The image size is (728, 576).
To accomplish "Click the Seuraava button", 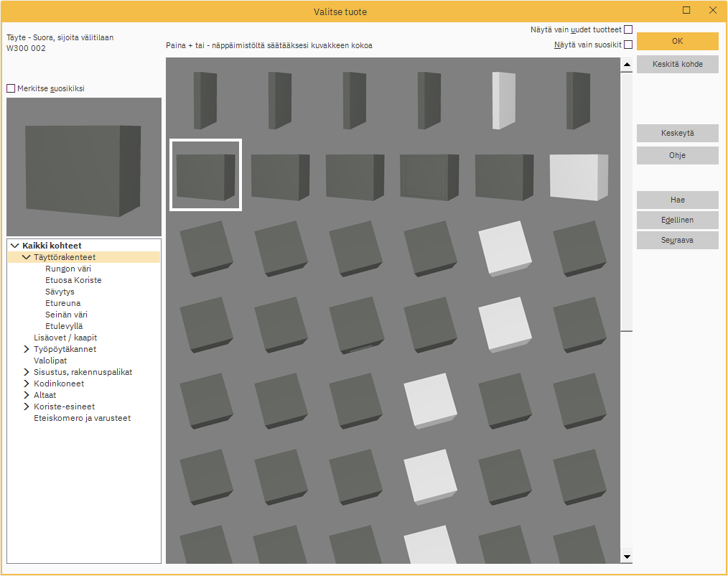I will pos(677,241).
